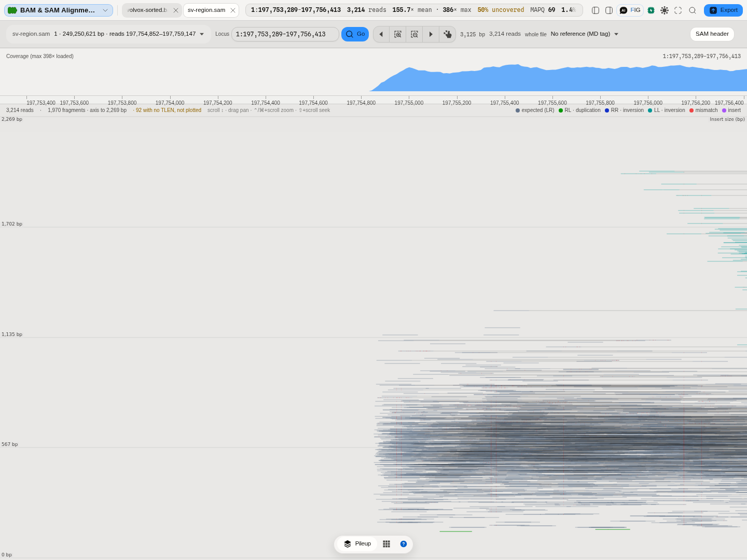Zoom out of the alignment view
The image size is (747, 560).
click(x=414, y=34)
